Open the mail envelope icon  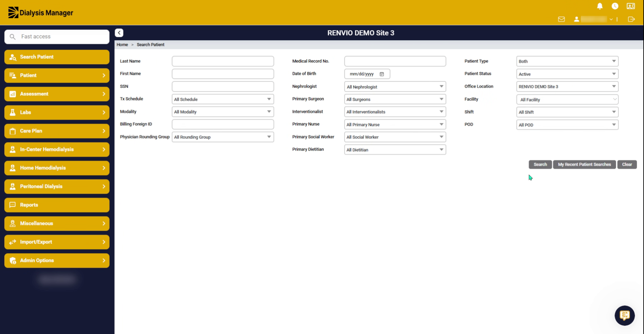[x=561, y=19]
